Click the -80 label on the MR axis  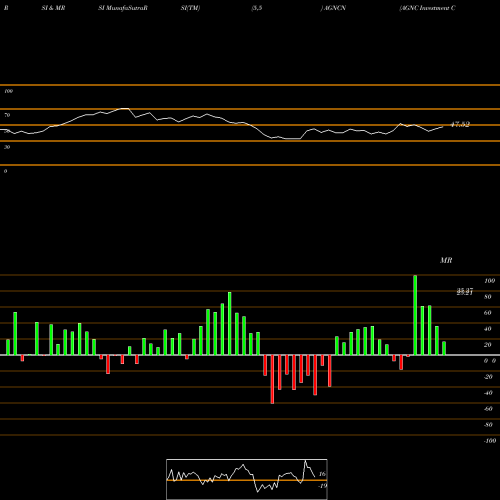pos(488,425)
